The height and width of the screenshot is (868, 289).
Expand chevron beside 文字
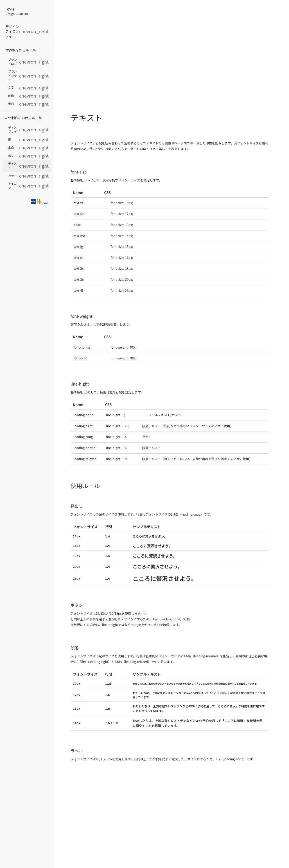click(x=34, y=88)
